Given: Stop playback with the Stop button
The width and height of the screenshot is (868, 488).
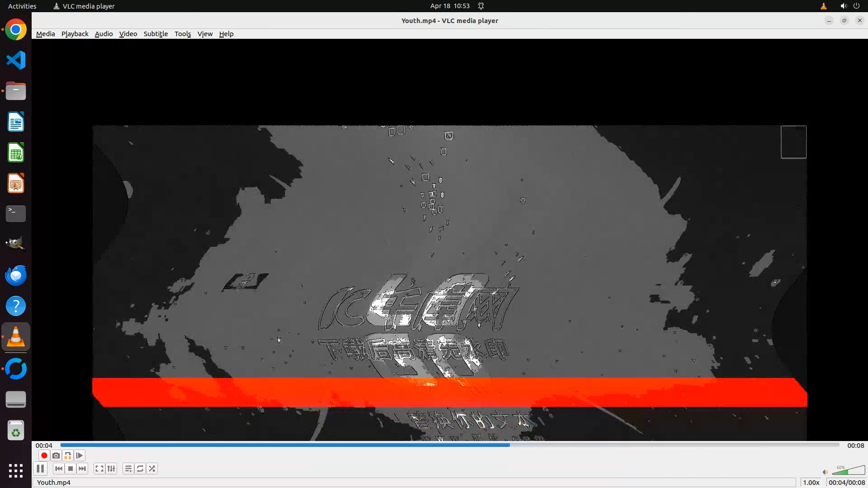Looking at the screenshot, I should click(71, 469).
